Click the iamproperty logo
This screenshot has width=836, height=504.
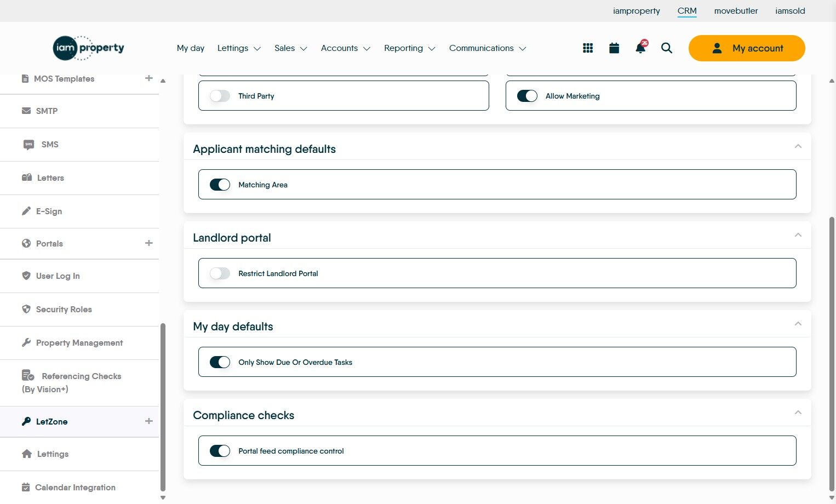(89, 48)
